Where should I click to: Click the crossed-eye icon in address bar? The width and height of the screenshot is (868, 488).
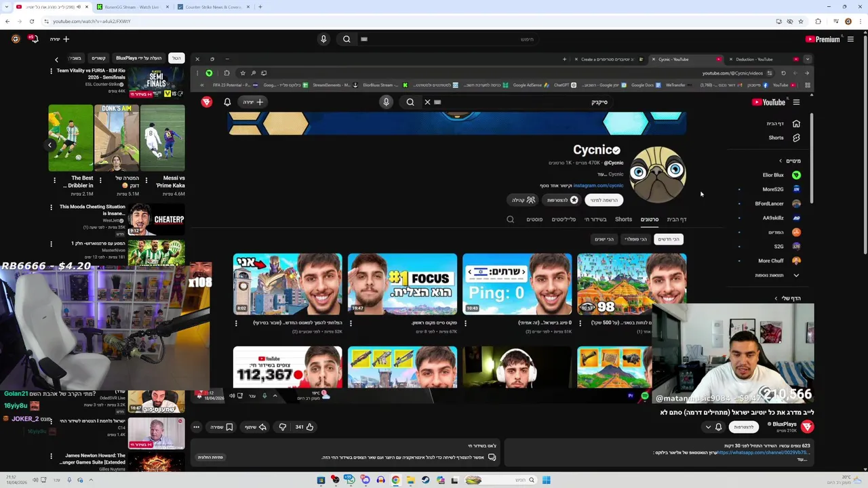click(790, 21)
